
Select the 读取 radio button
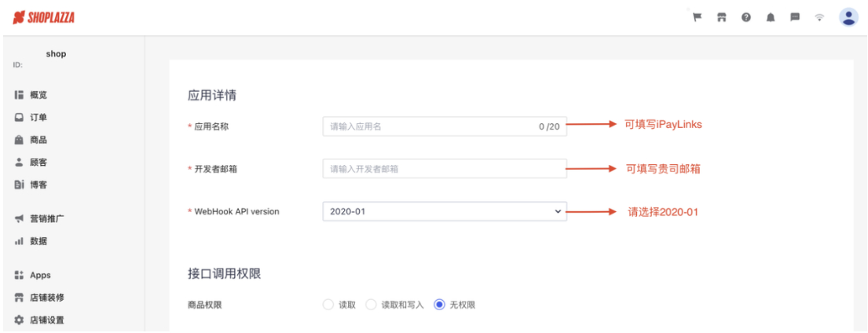click(328, 305)
